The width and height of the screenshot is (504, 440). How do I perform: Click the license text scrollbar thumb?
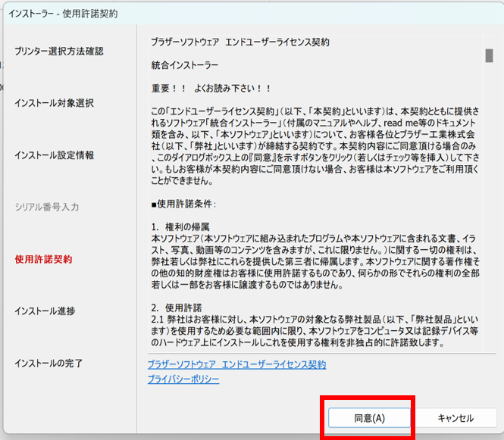tap(489, 55)
